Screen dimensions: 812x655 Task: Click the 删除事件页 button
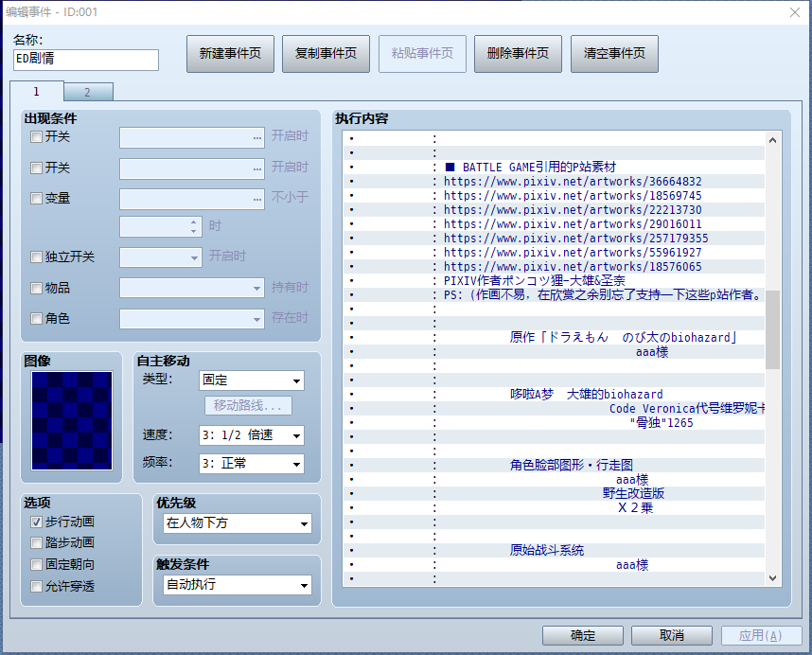519,54
